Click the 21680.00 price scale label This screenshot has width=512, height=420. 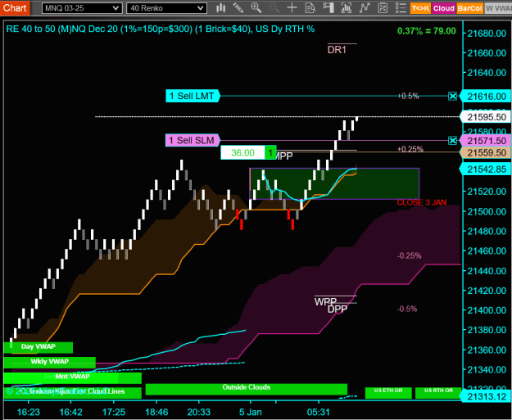point(487,34)
